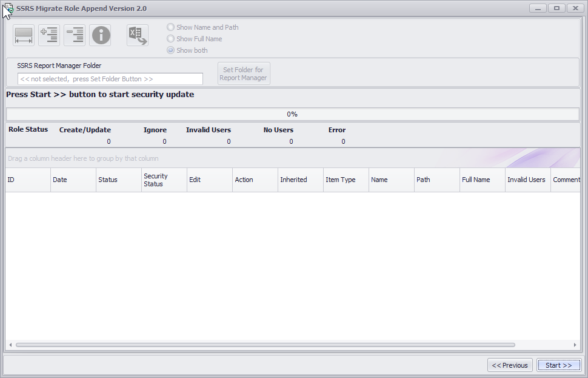Click the SSRS Report Manager Folder field
Image resolution: width=588 pixels, height=378 pixels.
[110, 79]
